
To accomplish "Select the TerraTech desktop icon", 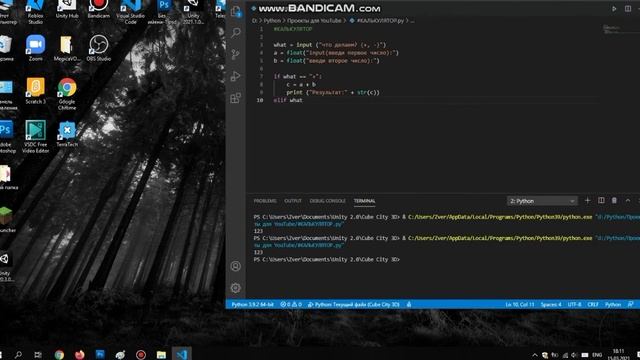I will pos(67,134).
